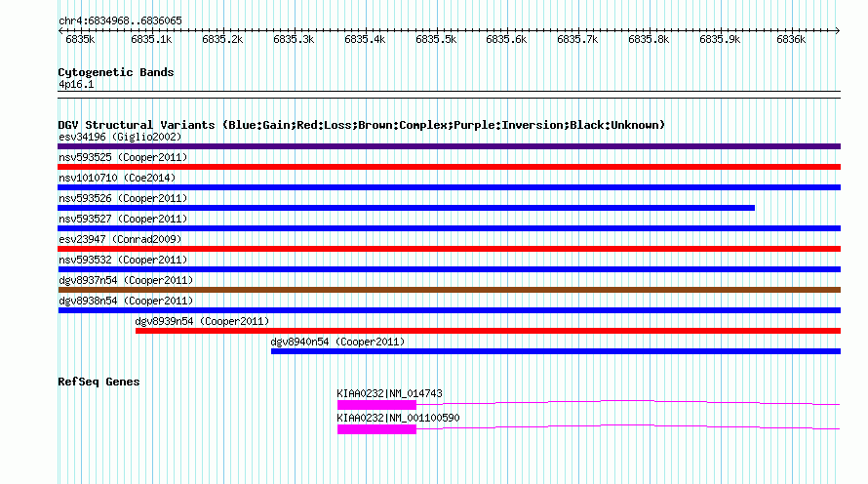Viewport: 868px width, 484px height.
Task: Click the 6835.4k ruler tick label
Action: [365, 39]
